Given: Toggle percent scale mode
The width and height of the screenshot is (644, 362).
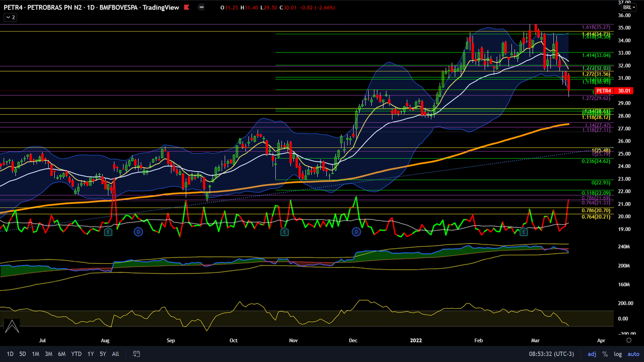Looking at the screenshot, I should pyautogui.click(x=605, y=354).
